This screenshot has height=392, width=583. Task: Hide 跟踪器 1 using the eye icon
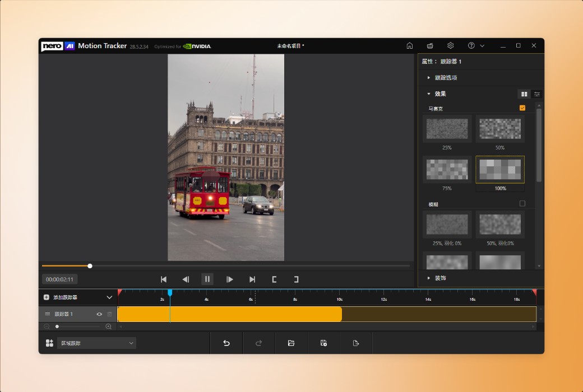point(99,314)
